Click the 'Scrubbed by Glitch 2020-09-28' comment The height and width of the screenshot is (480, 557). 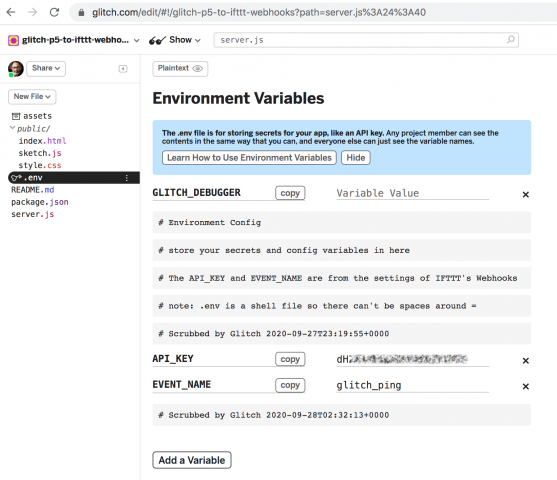pos(342,415)
